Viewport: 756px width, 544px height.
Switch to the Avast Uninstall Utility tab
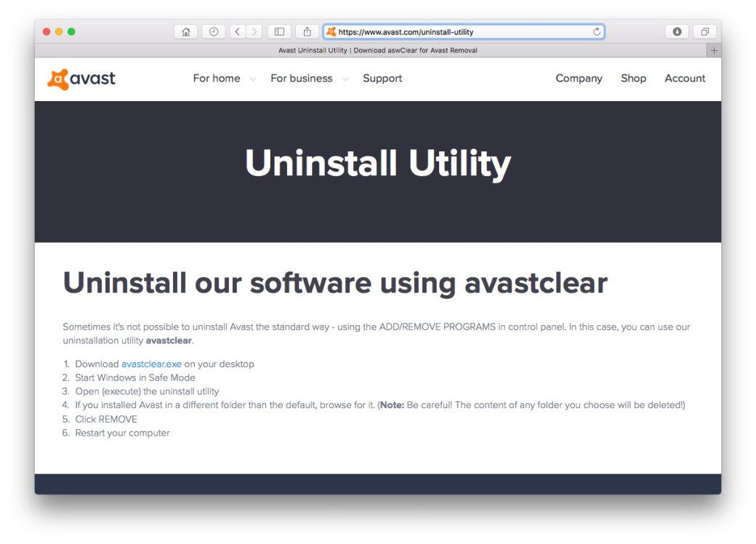pyautogui.click(x=377, y=49)
